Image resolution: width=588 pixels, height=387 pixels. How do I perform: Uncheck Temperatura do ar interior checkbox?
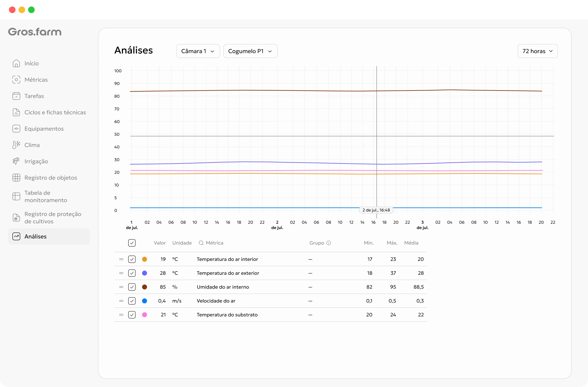(x=132, y=259)
